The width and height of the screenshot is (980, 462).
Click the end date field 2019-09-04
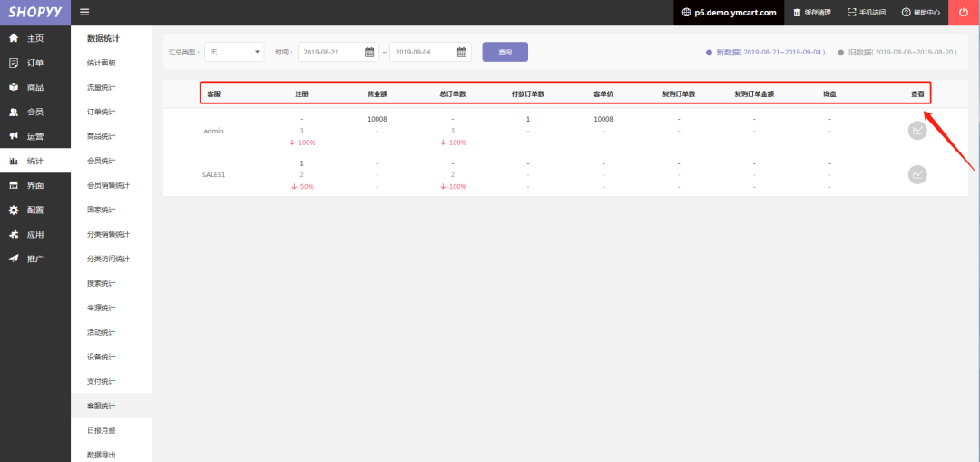point(430,52)
